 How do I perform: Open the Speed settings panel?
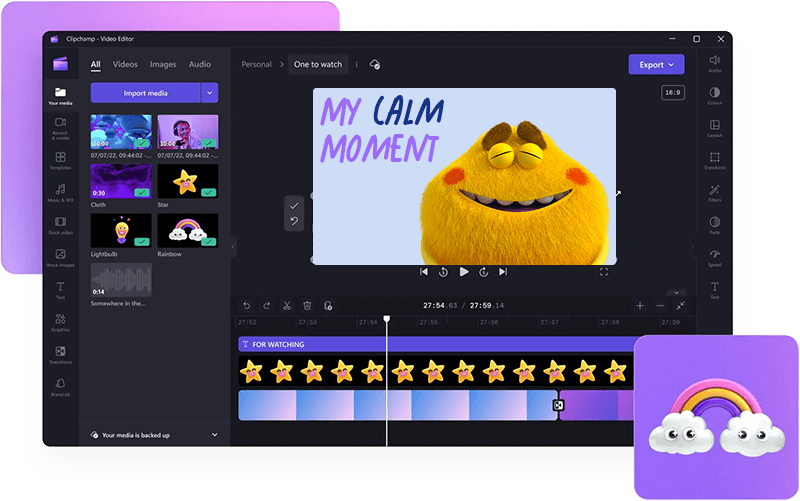click(x=714, y=256)
